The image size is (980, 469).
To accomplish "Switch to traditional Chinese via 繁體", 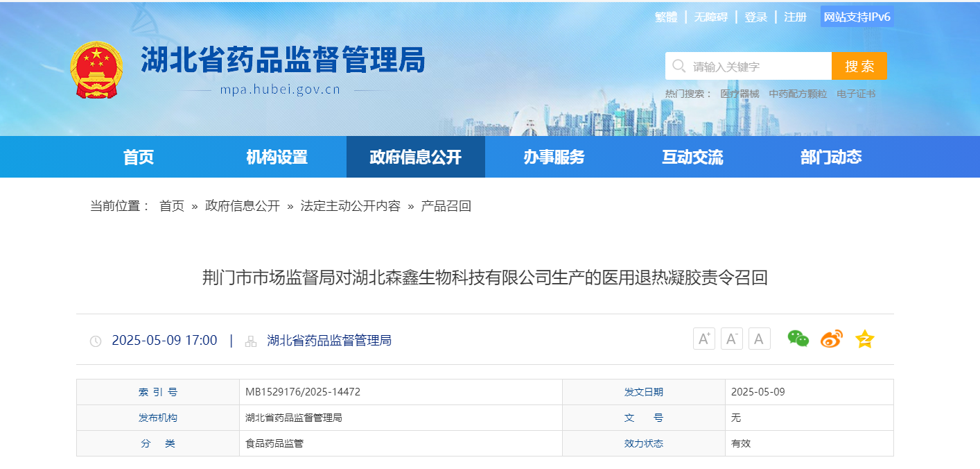I will click(666, 17).
